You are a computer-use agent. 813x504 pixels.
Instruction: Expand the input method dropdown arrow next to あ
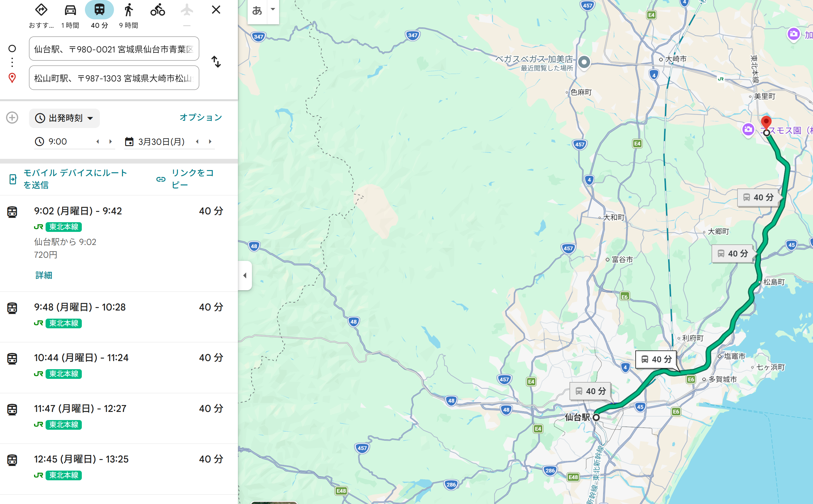[x=273, y=9]
